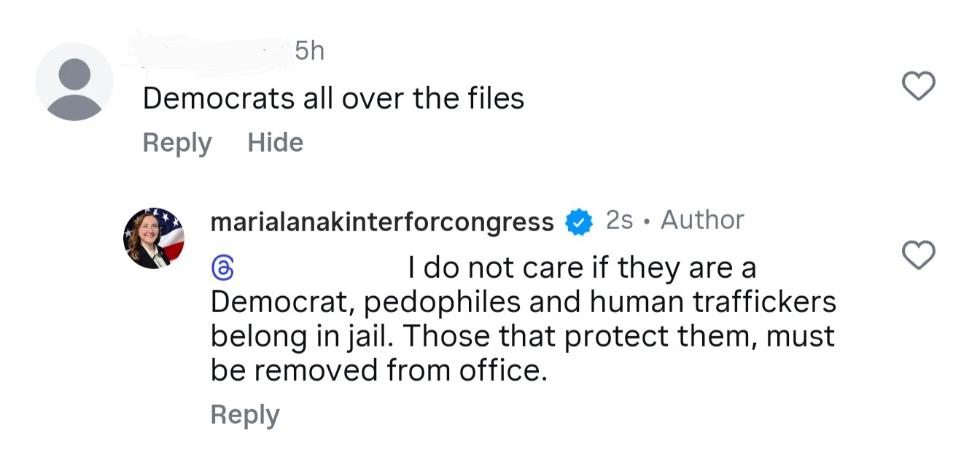Hide the "Democrats all over the files" comment
This screenshot has width=980, height=450.
pyautogui.click(x=275, y=142)
